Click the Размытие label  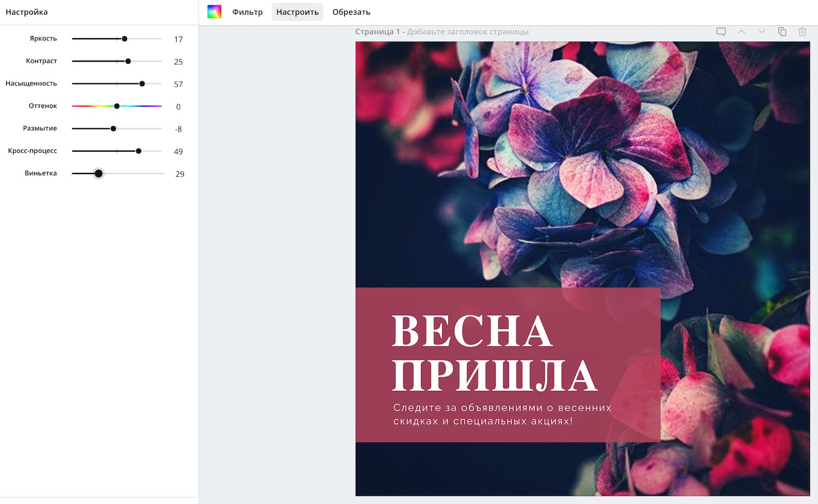coord(40,129)
